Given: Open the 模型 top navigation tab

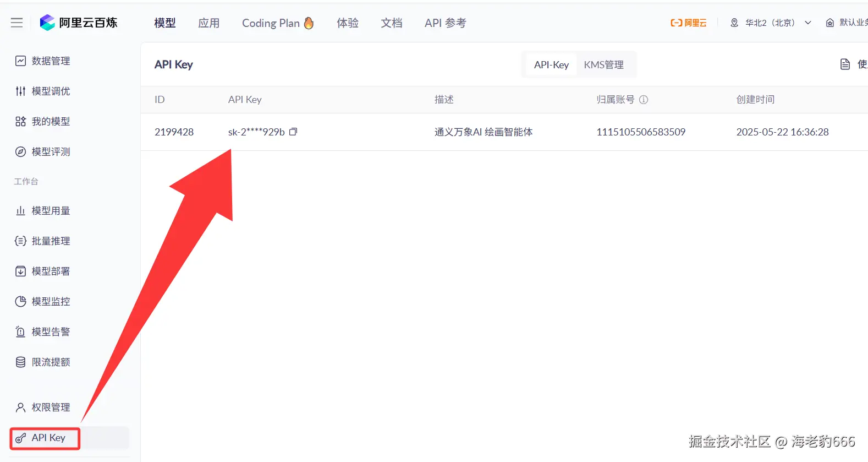Looking at the screenshot, I should 165,23.
